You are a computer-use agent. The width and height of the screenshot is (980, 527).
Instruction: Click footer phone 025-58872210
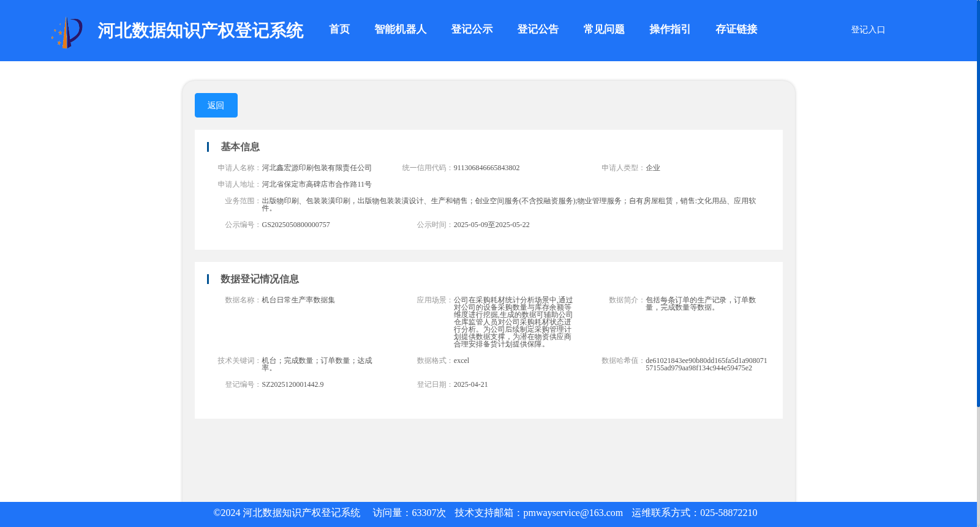coord(729,513)
